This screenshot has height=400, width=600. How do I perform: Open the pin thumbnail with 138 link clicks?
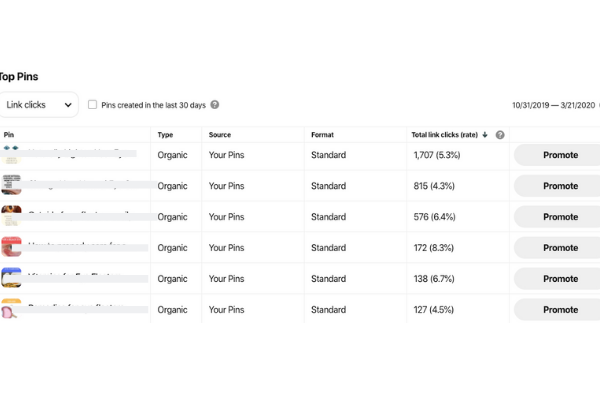[x=12, y=278]
